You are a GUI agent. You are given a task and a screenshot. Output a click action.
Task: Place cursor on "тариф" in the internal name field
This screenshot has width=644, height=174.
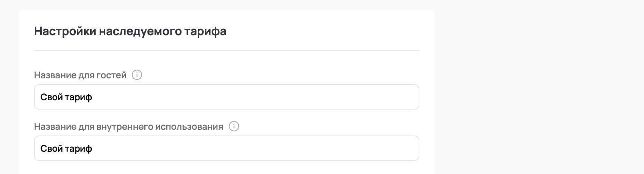coord(78,149)
